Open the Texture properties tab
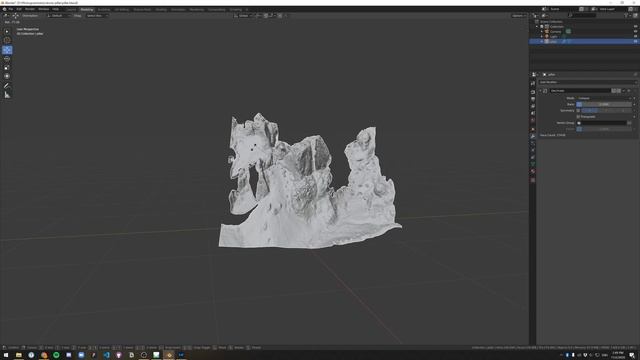The height and width of the screenshot is (360, 640). [533, 180]
